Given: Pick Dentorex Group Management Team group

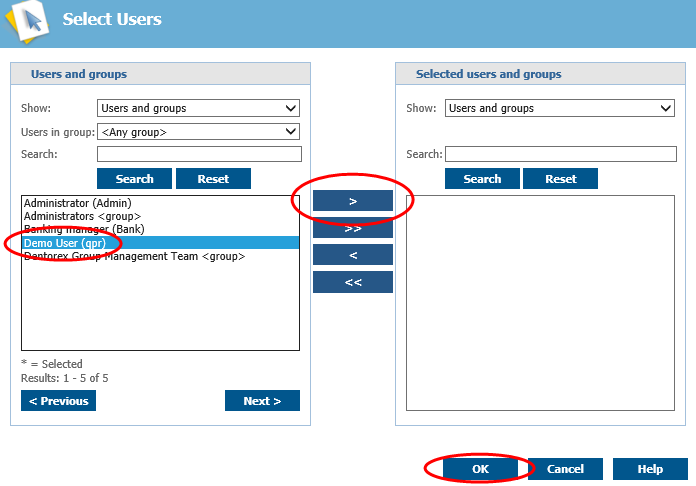Looking at the screenshot, I should (134, 256).
